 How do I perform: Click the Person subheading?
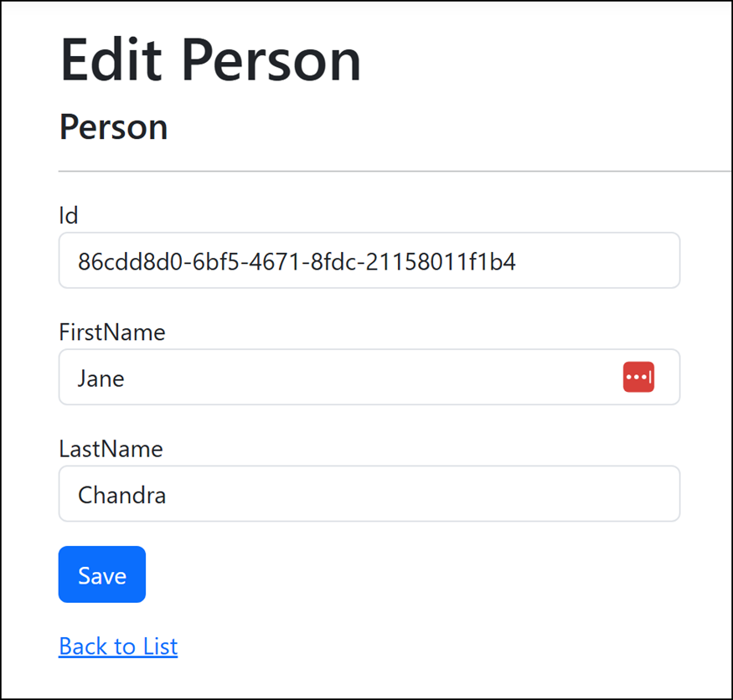pyautogui.click(x=114, y=127)
